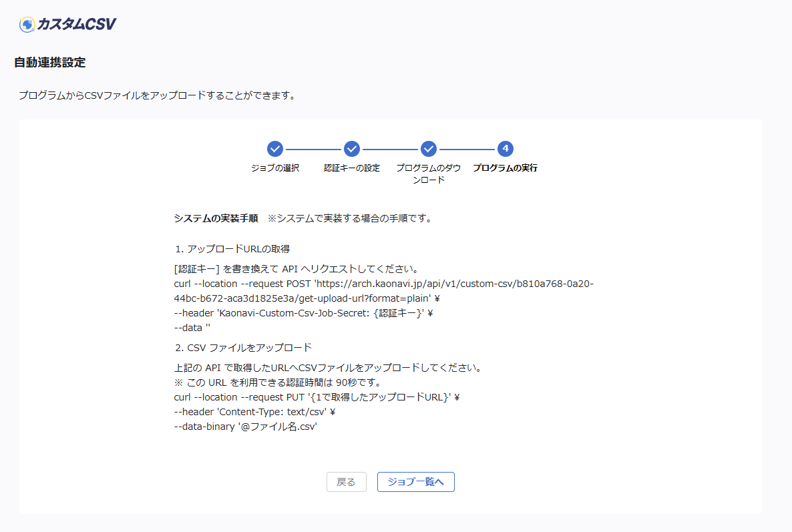The image size is (792, 532).
Task: Select the プログラムのダウンロード step label
Action: click(428, 173)
